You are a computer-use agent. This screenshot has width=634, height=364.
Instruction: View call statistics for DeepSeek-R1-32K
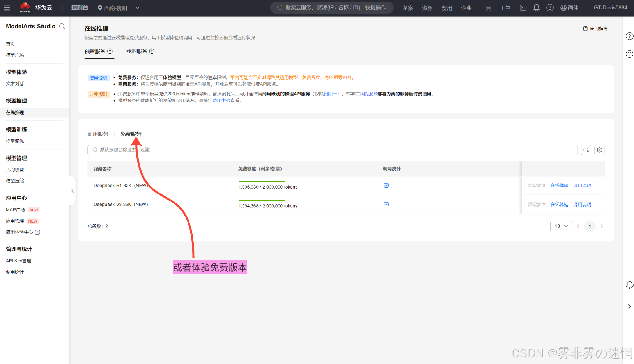(x=386, y=186)
